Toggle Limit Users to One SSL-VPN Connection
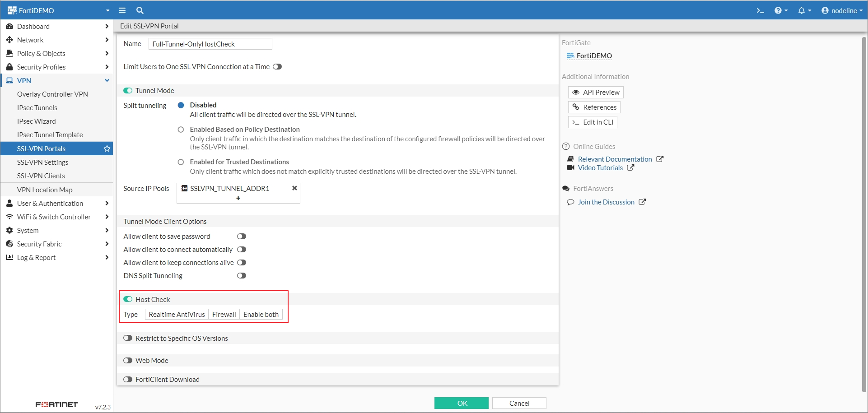Viewport: 868px width, 413px height. click(277, 66)
